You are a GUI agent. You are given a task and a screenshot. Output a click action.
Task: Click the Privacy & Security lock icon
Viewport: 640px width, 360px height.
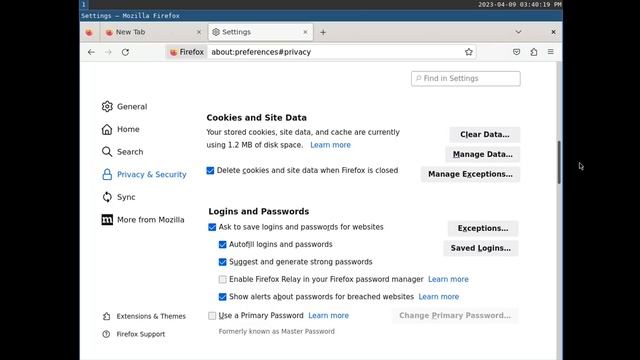107,174
